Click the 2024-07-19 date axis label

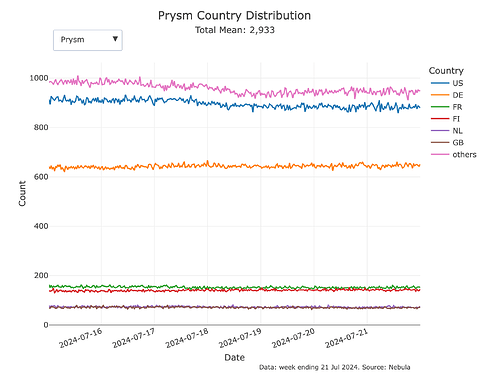pyautogui.click(x=240, y=338)
